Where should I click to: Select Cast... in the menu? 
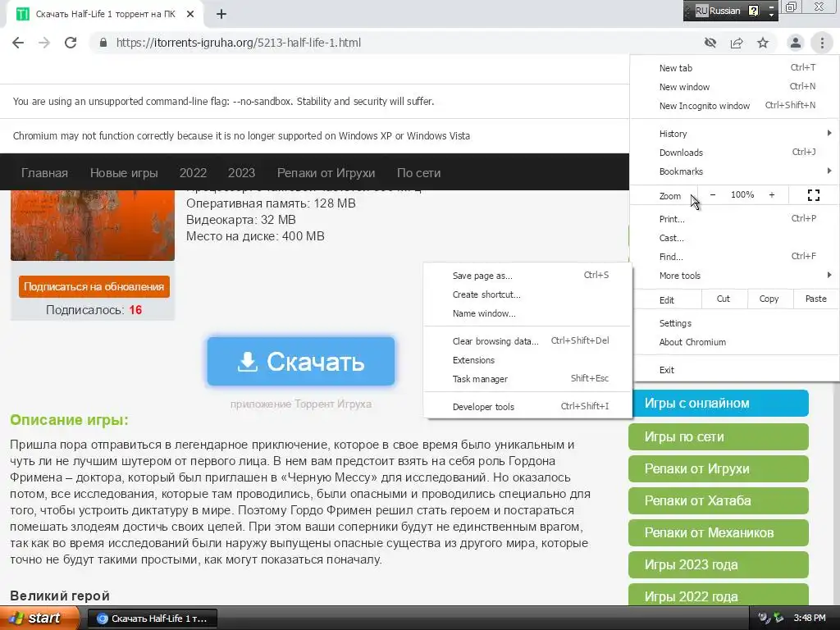[x=734, y=238]
